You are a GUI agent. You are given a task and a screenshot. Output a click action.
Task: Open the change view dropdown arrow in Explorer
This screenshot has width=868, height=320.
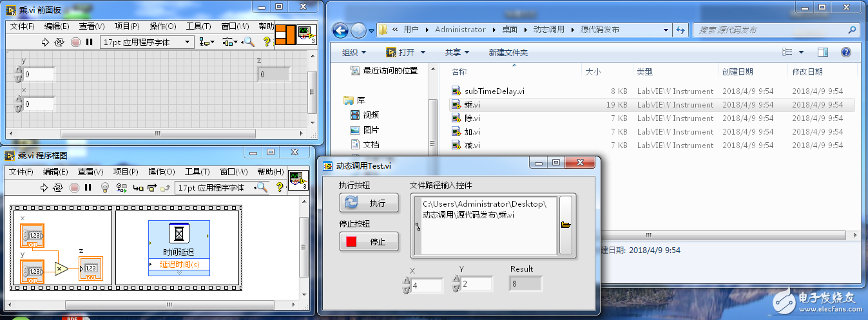point(801,53)
